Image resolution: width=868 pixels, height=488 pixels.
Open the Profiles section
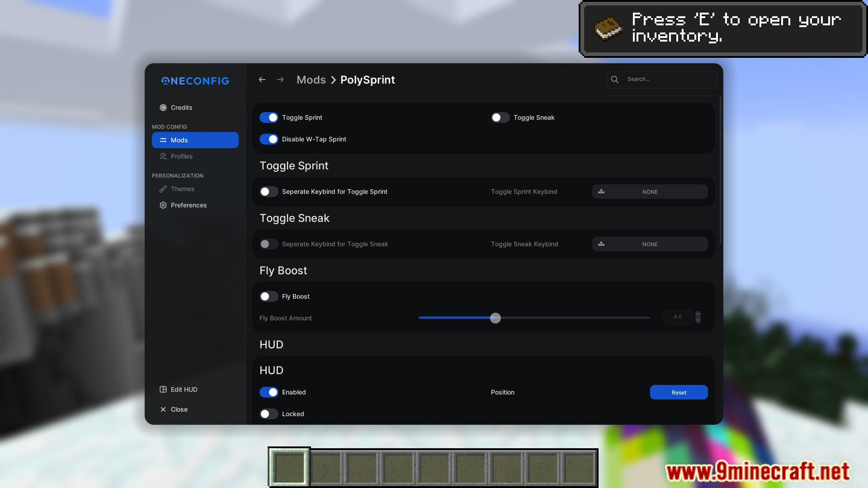[195, 156]
